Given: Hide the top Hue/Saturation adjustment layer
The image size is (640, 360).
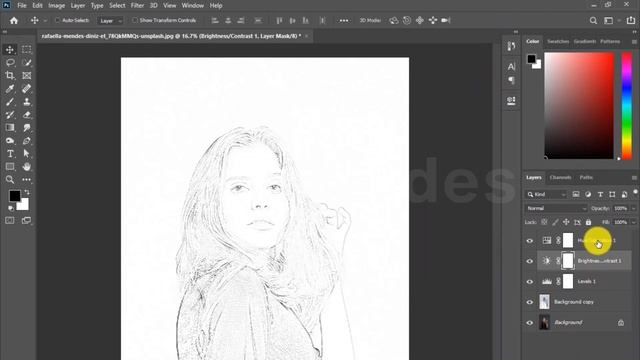Looking at the screenshot, I should coord(530,241).
